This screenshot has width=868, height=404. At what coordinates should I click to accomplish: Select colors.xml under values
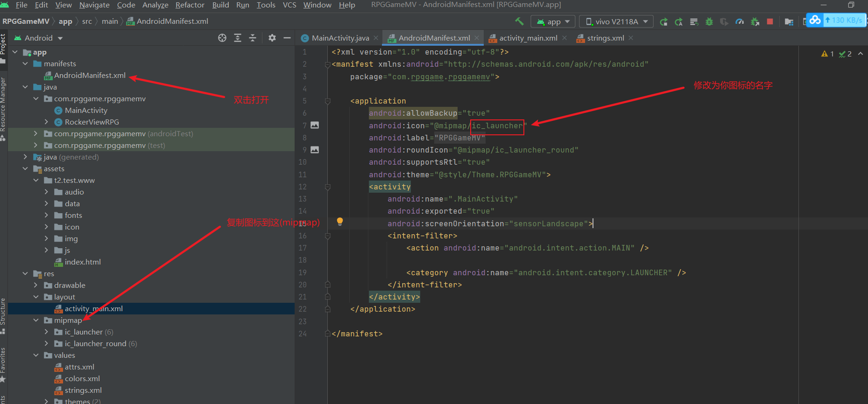pyautogui.click(x=82, y=378)
